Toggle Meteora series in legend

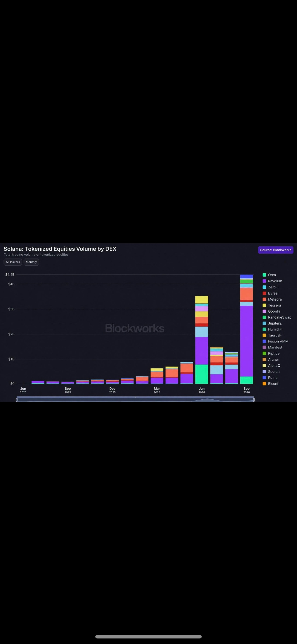[272, 299]
